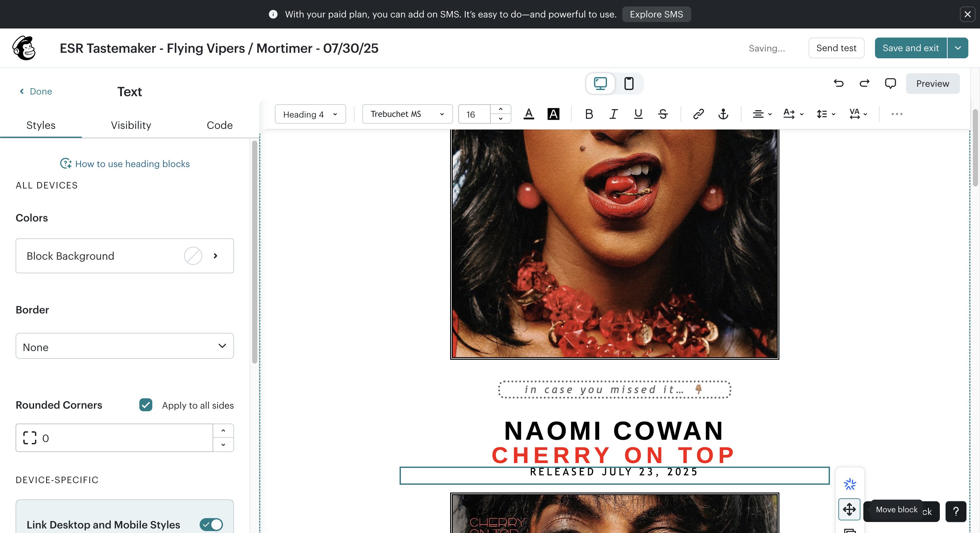Switch to the Code tab
The width and height of the screenshot is (980, 533).
click(219, 125)
